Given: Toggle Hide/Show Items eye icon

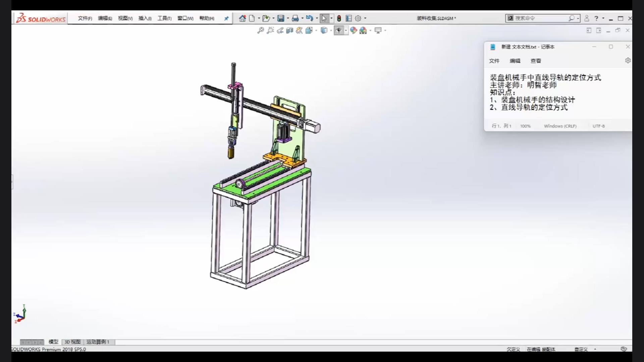Looking at the screenshot, I should point(339,31).
